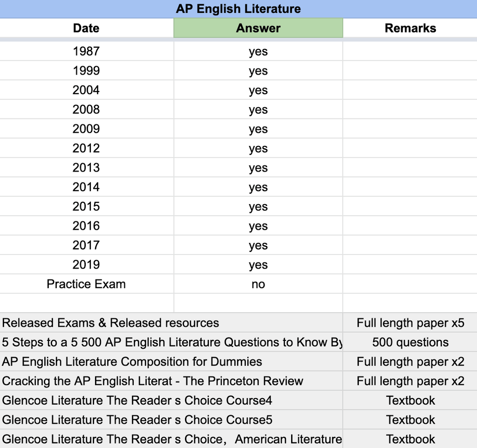Select the yes answer beside 2015
Screen dimensions: 477x448
pyautogui.click(x=258, y=206)
